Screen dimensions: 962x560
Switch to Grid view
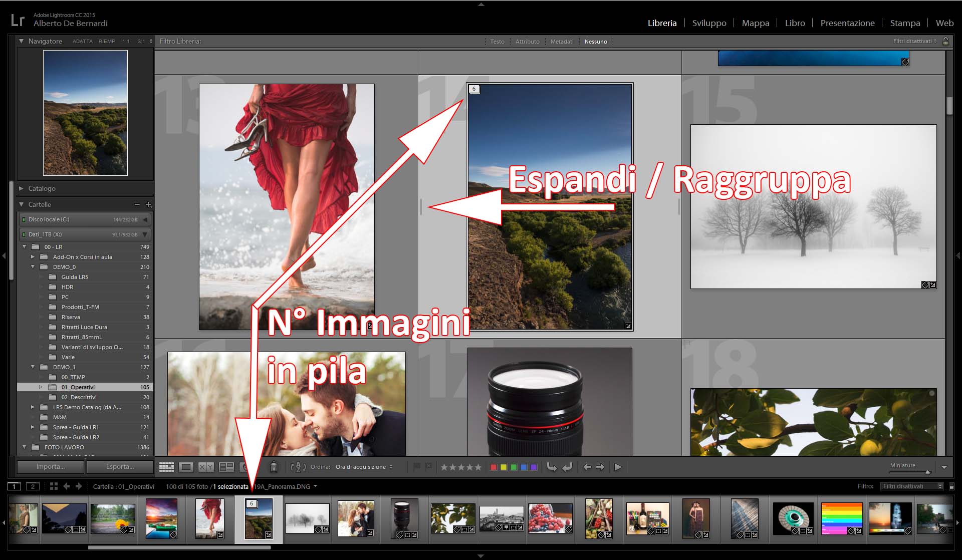pyautogui.click(x=166, y=467)
